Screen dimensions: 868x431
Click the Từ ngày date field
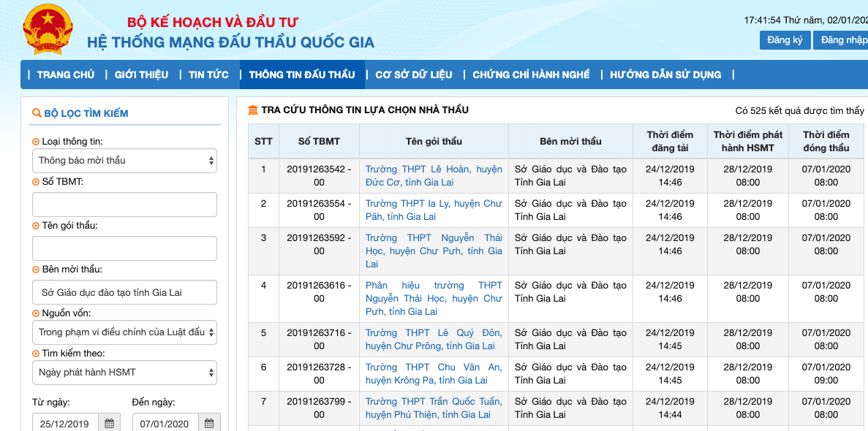click(65, 423)
